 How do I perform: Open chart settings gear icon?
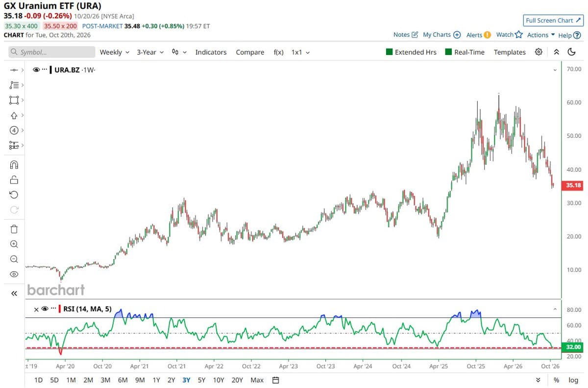coord(539,52)
